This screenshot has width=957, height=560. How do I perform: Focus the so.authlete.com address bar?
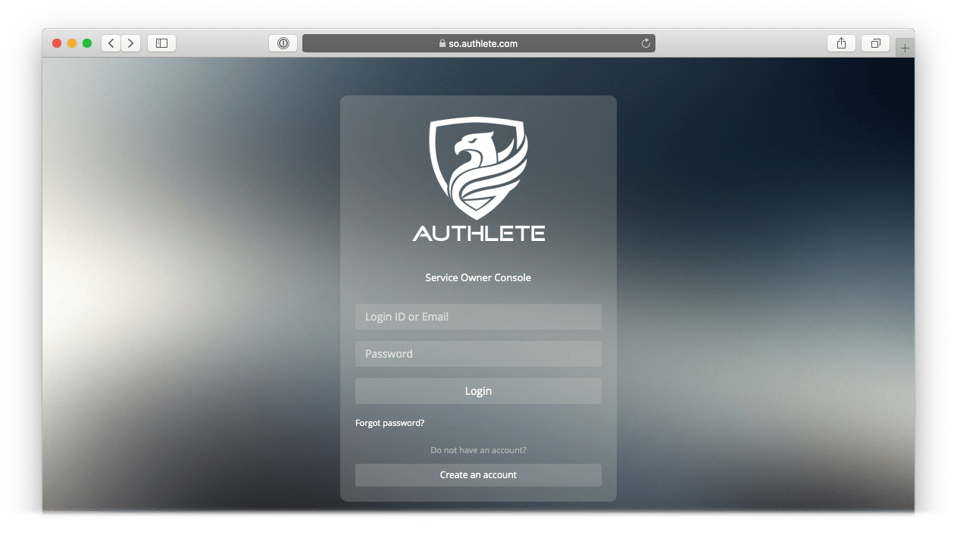tap(479, 43)
